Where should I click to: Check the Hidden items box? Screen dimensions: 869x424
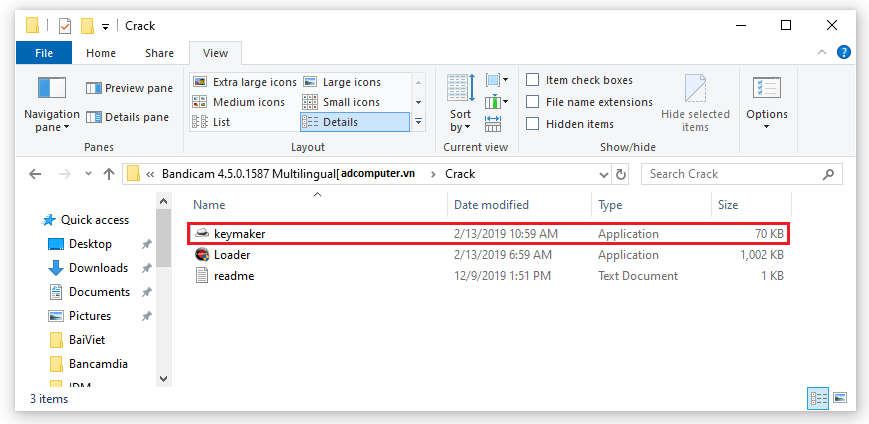[x=533, y=124]
